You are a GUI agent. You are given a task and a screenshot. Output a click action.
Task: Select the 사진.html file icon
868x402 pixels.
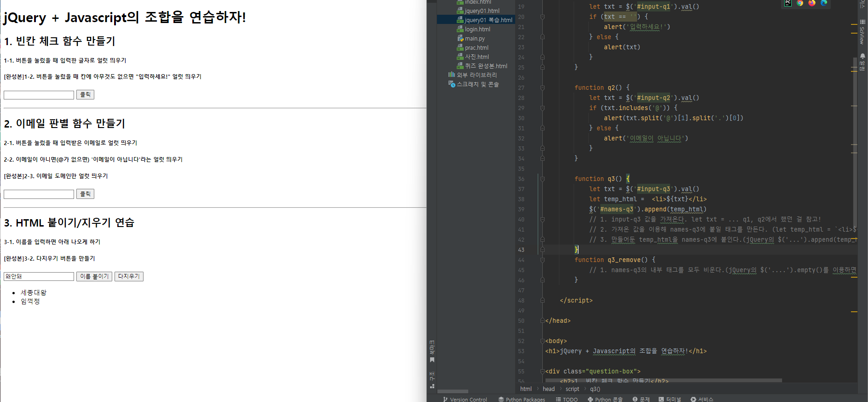[x=460, y=57]
